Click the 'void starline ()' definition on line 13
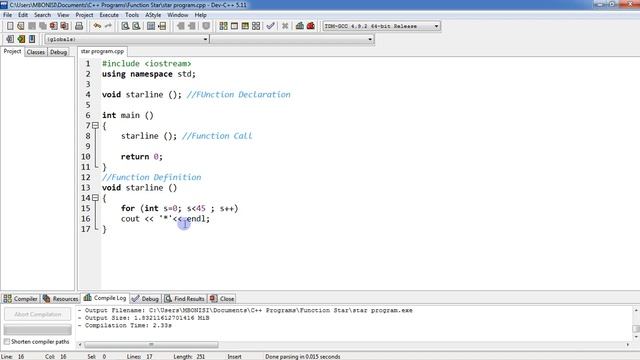 pos(140,188)
